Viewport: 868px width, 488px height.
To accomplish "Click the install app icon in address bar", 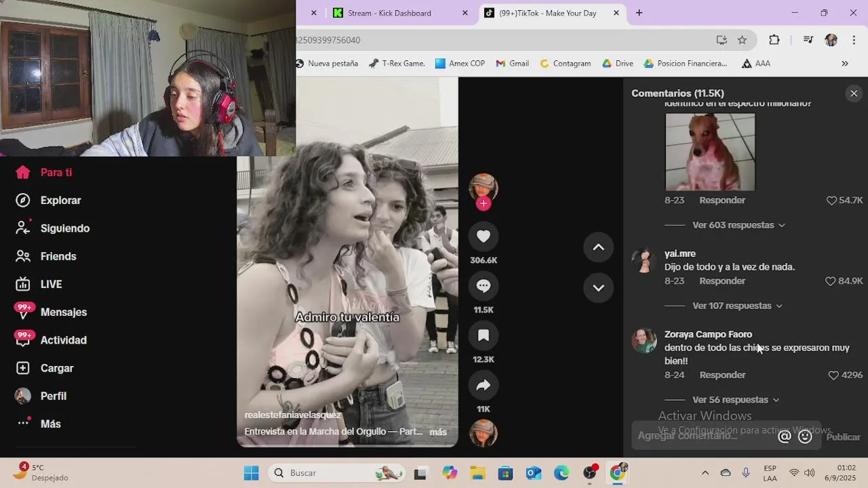I will click(x=722, y=40).
